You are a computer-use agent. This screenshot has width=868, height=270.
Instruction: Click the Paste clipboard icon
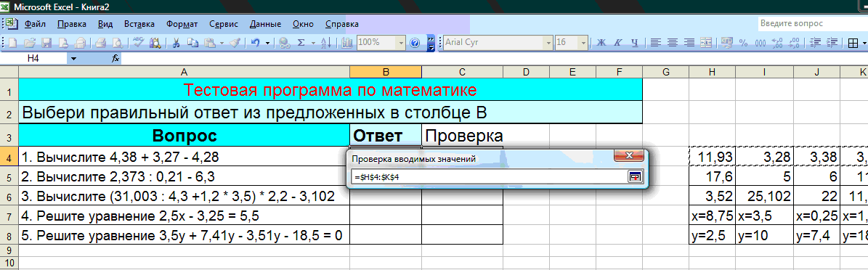point(210,43)
